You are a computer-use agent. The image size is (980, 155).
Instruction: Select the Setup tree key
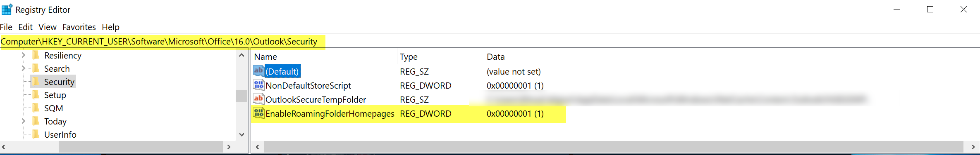(x=55, y=95)
